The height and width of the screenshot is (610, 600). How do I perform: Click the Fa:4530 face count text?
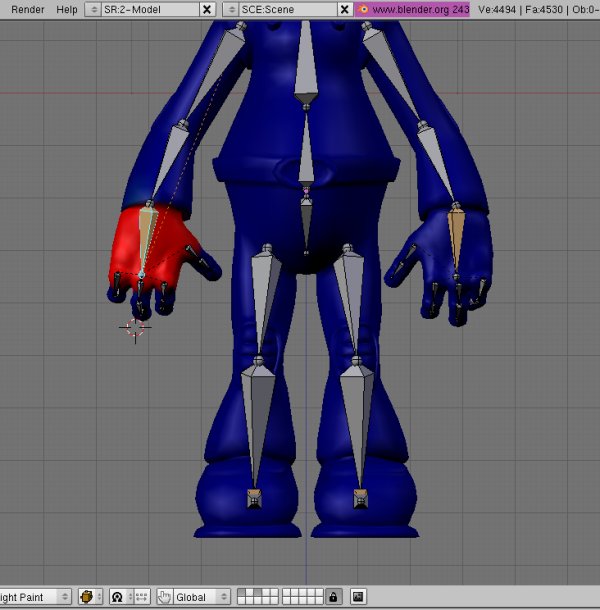(544, 9)
